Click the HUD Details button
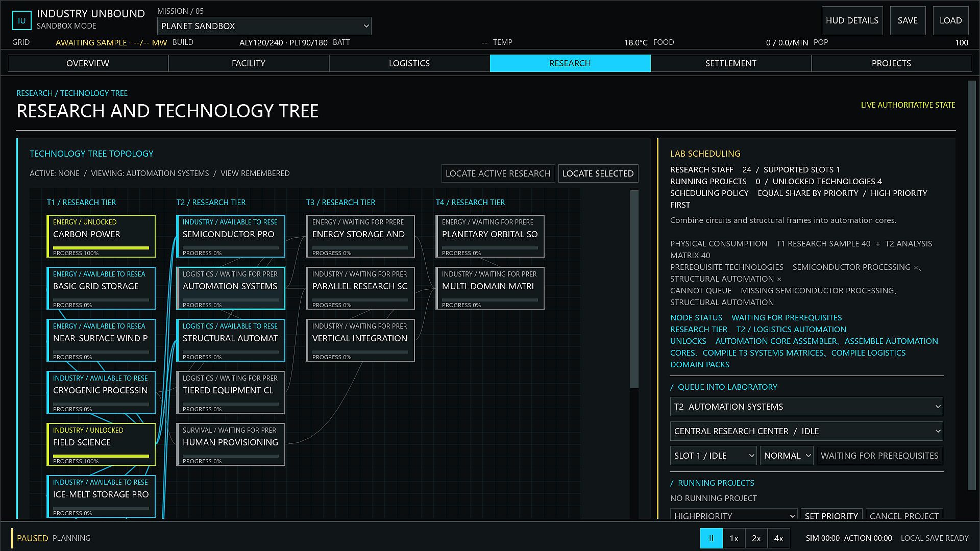This screenshot has height=551, width=980. click(x=852, y=21)
